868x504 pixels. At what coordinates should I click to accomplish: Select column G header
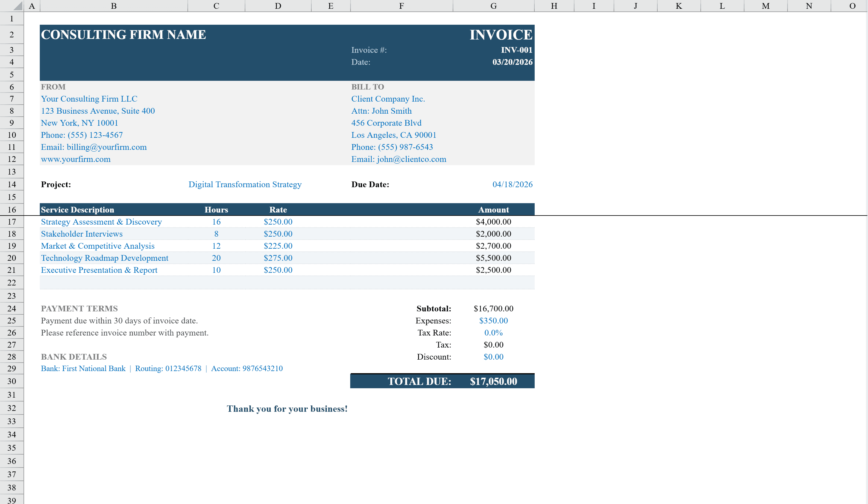coord(493,5)
